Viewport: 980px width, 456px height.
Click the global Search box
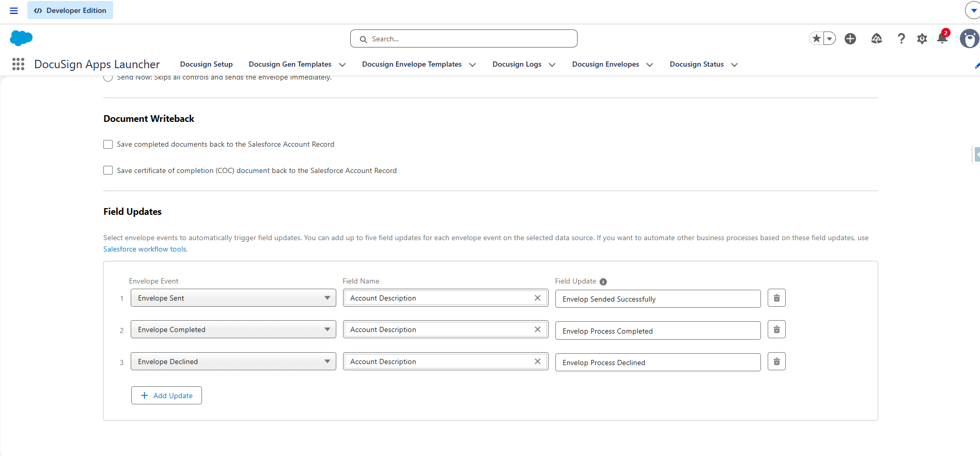coord(463,39)
